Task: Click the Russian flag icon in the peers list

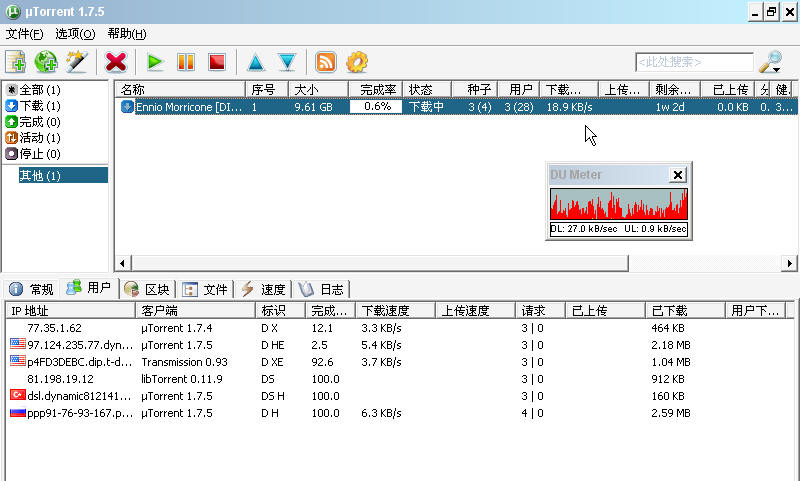Action: (18, 412)
